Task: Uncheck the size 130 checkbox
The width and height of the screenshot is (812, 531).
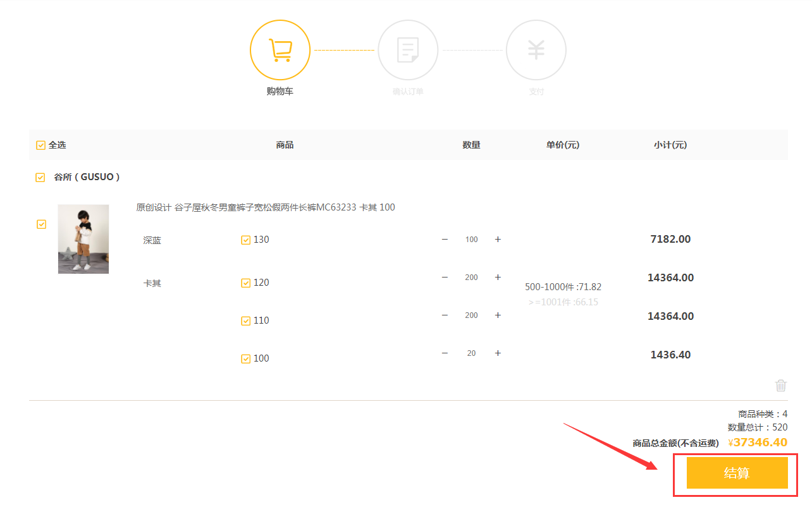Action: point(246,240)
